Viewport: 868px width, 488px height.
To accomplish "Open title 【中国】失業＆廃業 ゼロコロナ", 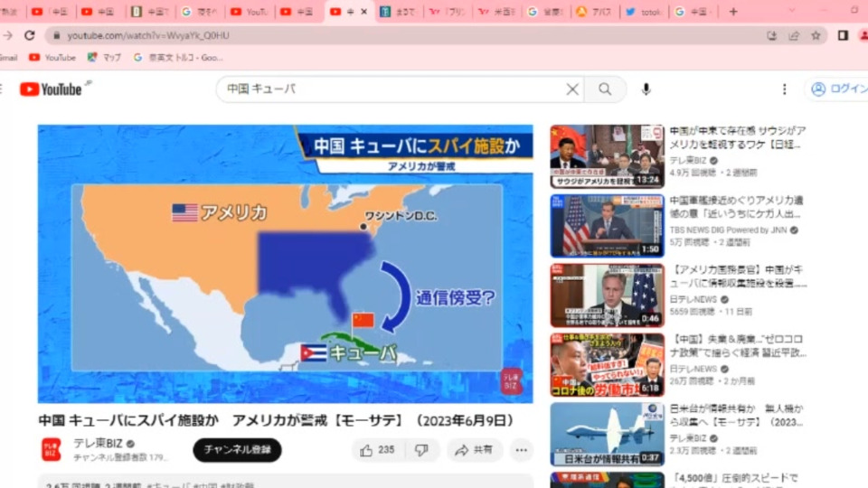I will coord(738,346).
